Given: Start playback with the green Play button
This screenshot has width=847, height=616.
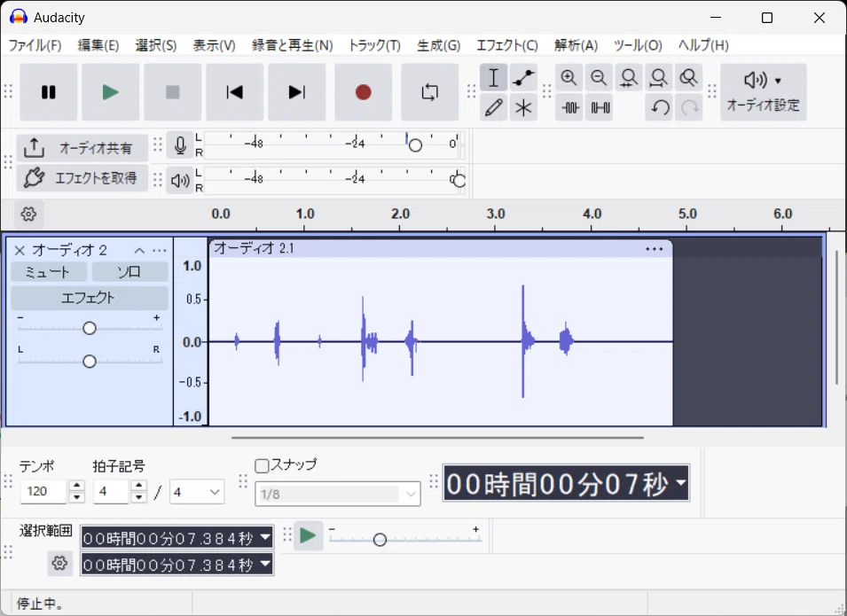Looking at the screenshot, I should (111, 92).
